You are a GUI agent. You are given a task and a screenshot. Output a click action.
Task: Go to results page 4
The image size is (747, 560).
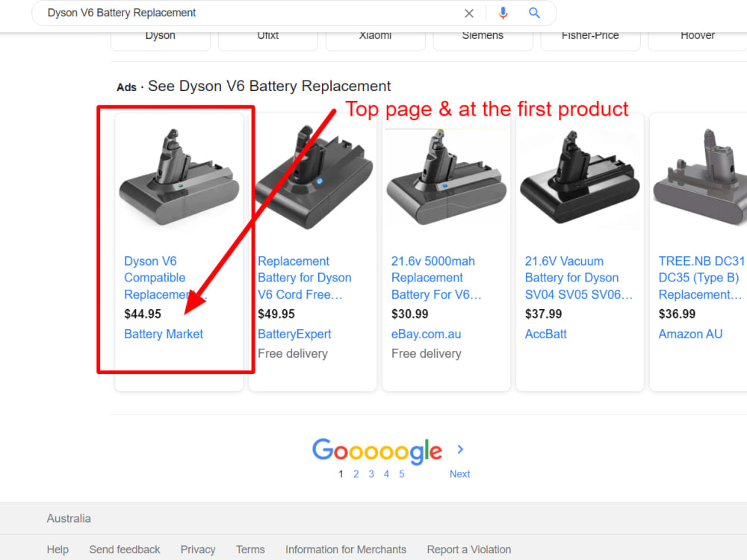pyautogui.click(x=386, y=474)
